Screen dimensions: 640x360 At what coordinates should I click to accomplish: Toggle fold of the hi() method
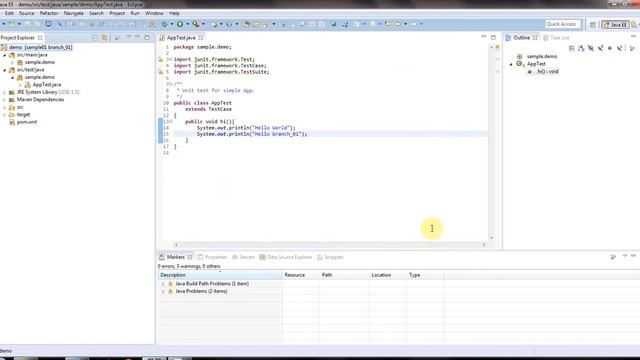pyautogui.click(x=171, y=122)
